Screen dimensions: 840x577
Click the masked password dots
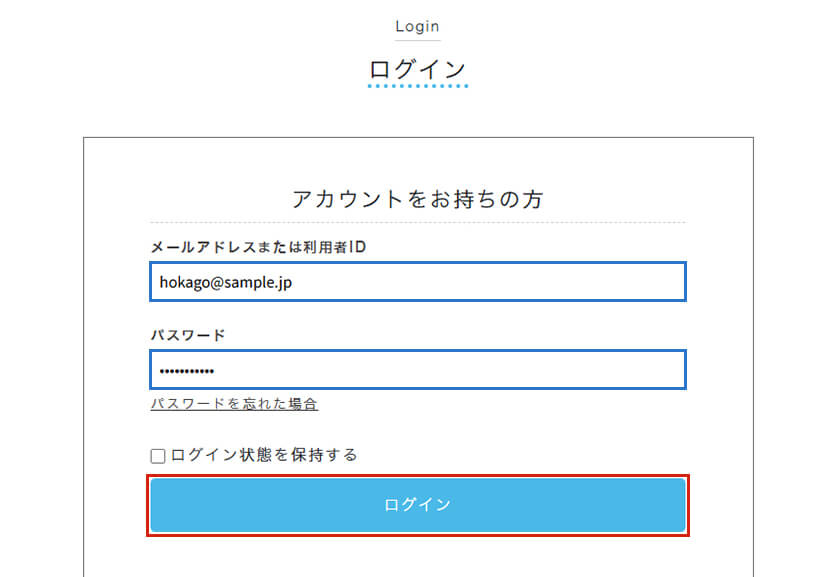[x=187, y=371]
